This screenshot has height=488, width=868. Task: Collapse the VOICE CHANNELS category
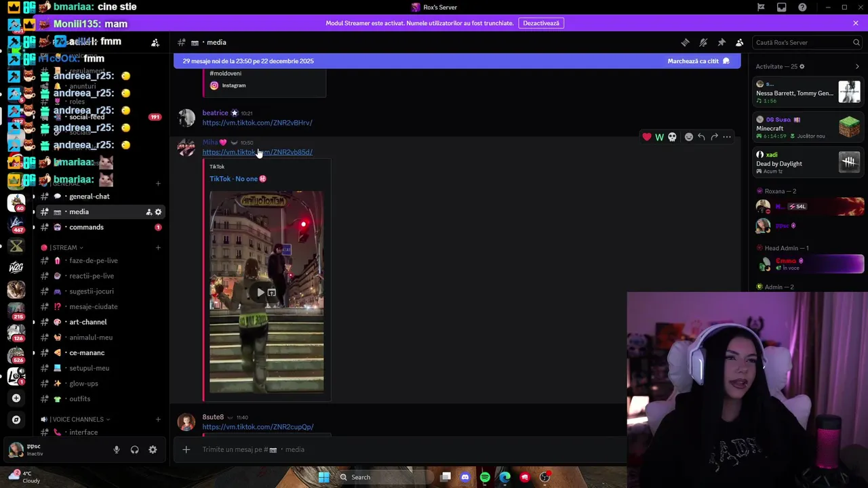coord(75,420)
